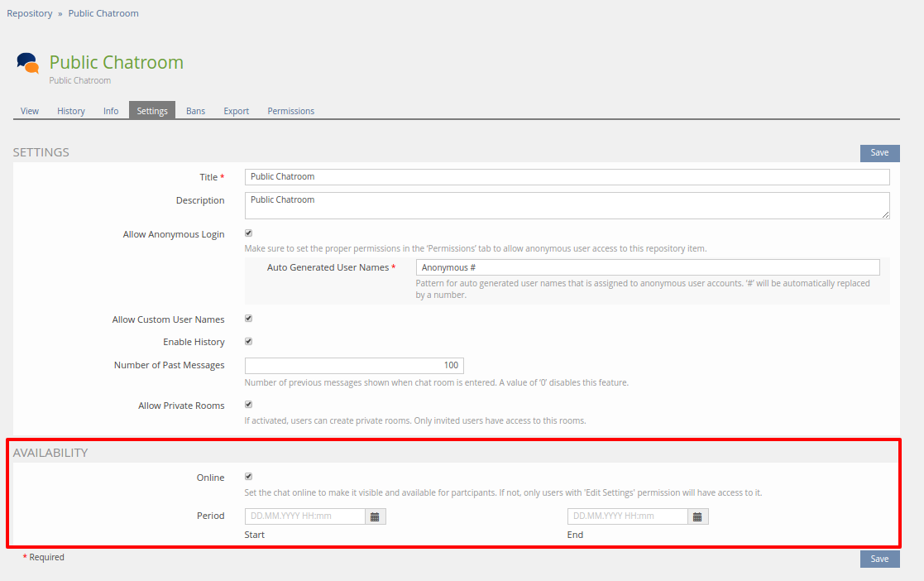Image resolution: width=924 pixels, height=581 pixels.
Task: Go to the Info tab
Action: [111, 111]
